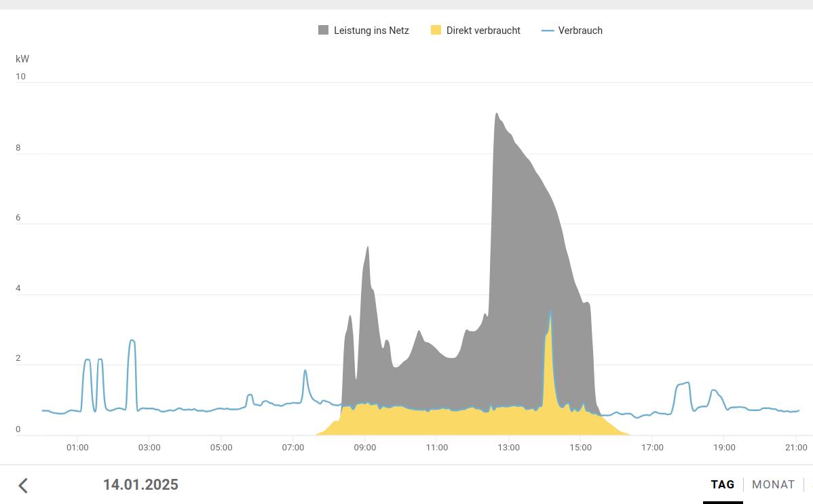Hide the Verbrauch line via legend text

580,31
